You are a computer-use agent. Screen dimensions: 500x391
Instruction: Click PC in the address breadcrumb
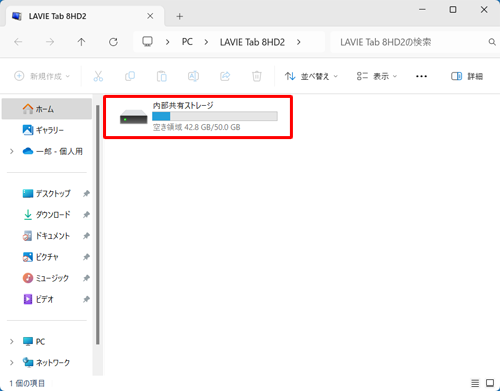[x=187, y=42]
